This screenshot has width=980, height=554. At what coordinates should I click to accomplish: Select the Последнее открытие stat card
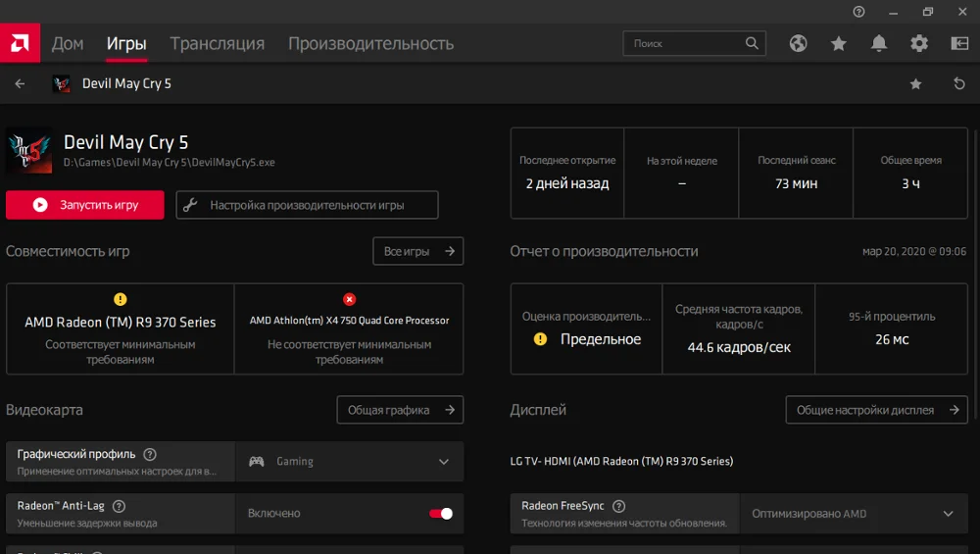click(567, 174)
